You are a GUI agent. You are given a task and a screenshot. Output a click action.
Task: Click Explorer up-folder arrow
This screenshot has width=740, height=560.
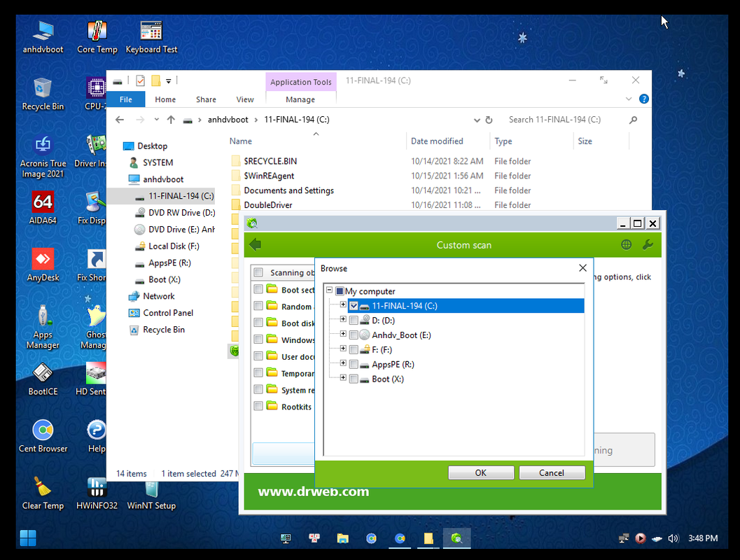[171, 120]
